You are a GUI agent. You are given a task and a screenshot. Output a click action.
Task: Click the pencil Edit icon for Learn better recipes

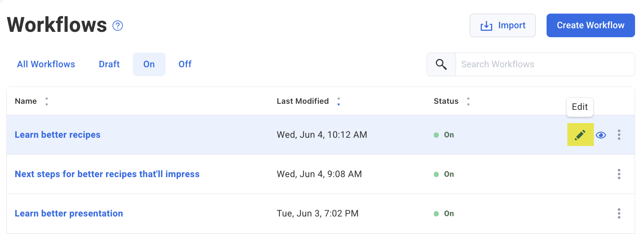tap(580, 135)
